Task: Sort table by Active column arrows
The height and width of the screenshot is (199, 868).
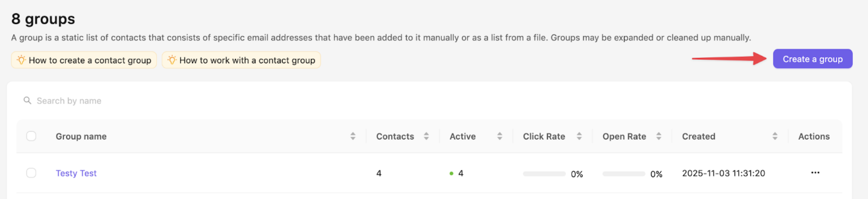Action: click(x=499, y=136)
